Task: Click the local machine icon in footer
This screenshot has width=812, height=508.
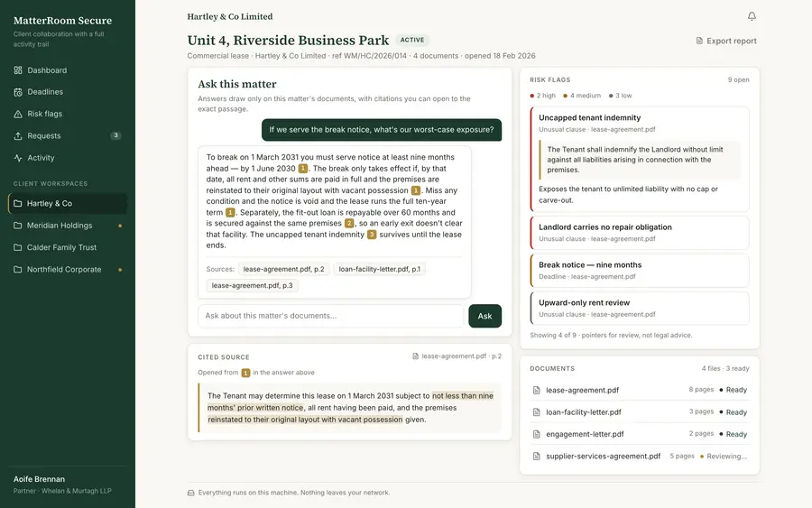Action: 191,493
